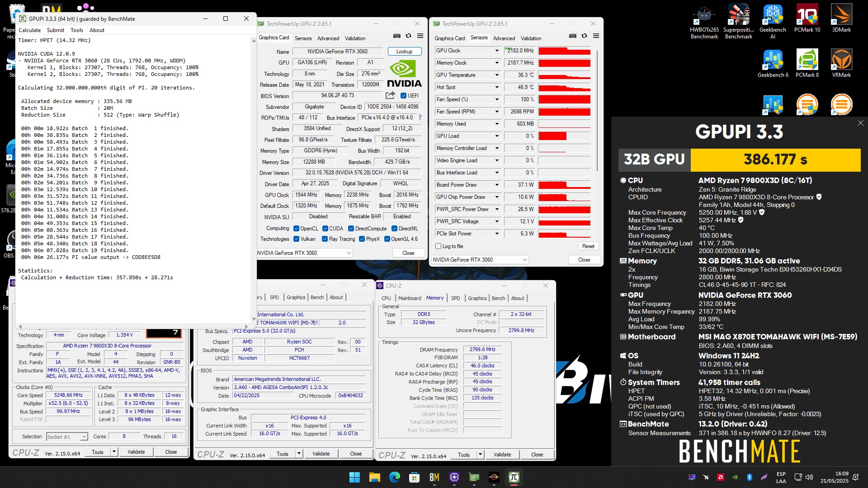Open VRMark desktop shortcut
The height and width of the screenshot is (488, 868).
(x=841, y=64)
